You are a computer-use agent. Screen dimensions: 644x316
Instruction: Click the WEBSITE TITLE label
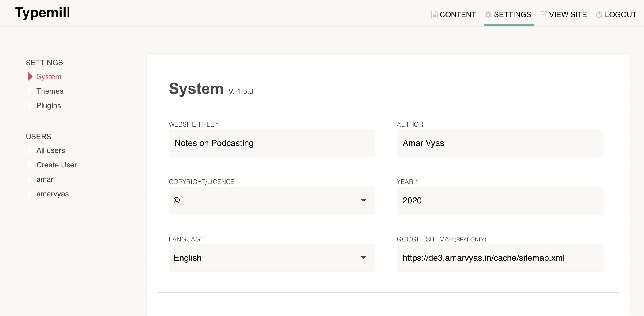tap(193, 124)
